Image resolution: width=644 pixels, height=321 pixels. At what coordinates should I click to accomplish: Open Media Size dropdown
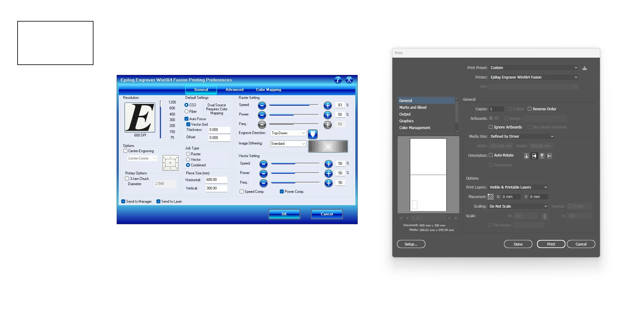coord(522,136)
